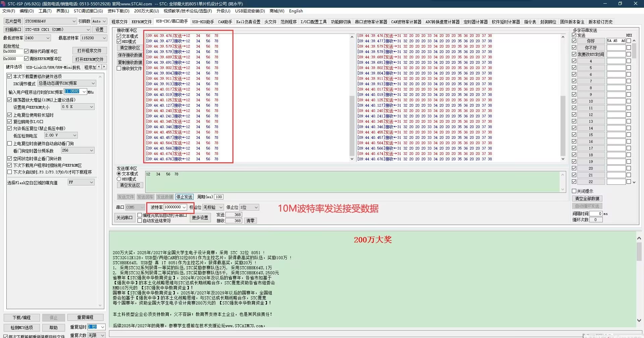
Task: Click the 打开程序文件 button
Action: [x=89, y=51]
